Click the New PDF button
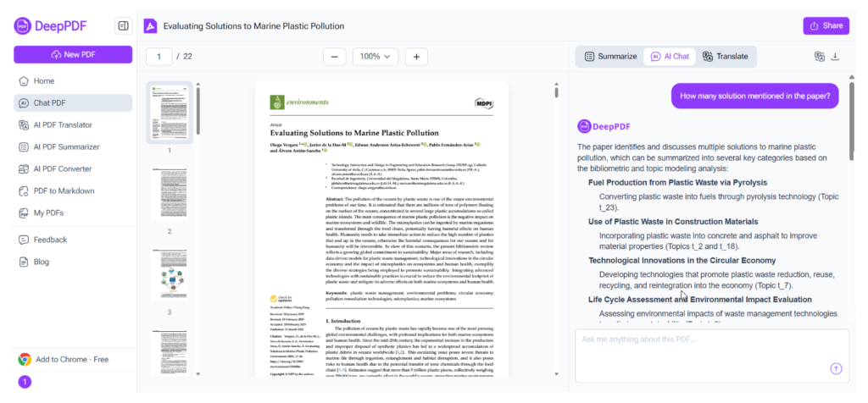 pos(73,54)
